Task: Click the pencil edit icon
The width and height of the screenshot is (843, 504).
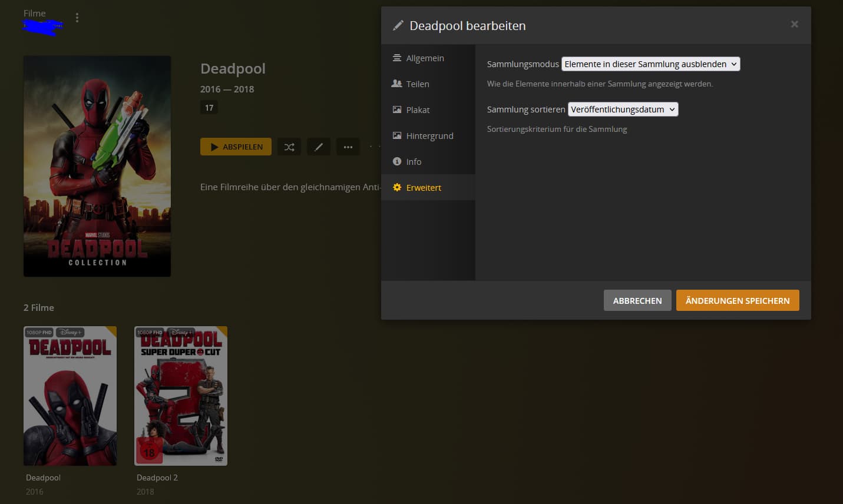Action: point(319,147)
